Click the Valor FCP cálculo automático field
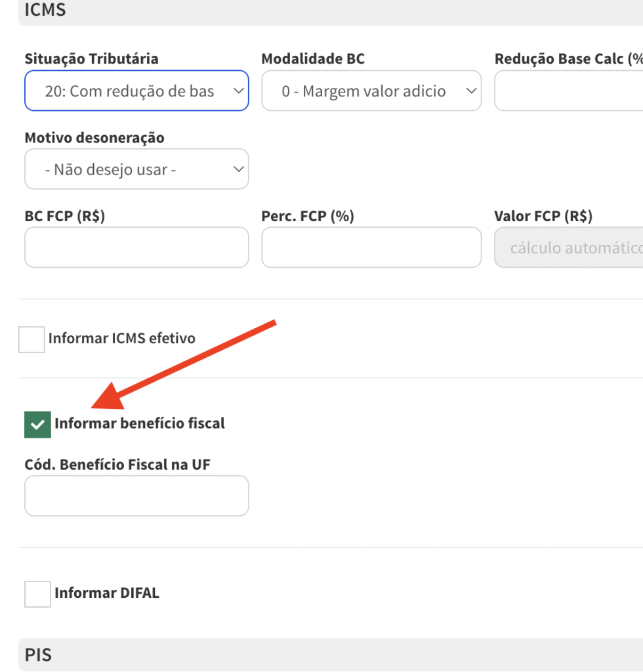643x672 pixels. click(569, 247)
